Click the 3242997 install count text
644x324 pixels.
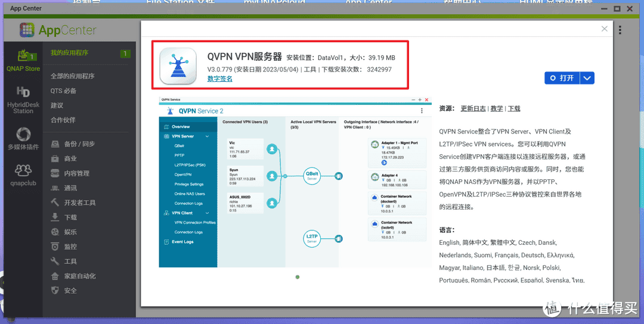click(379, 69)
